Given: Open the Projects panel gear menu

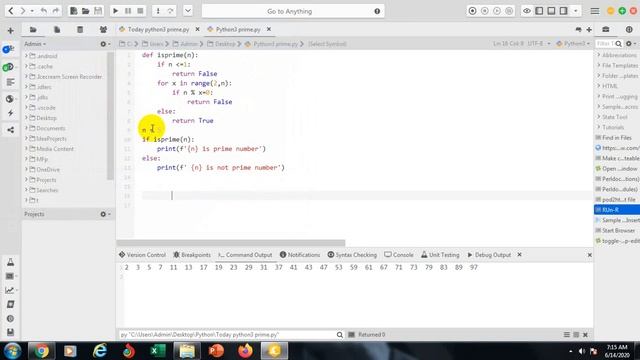Looking at the screenshot, I should pos(105,214).
